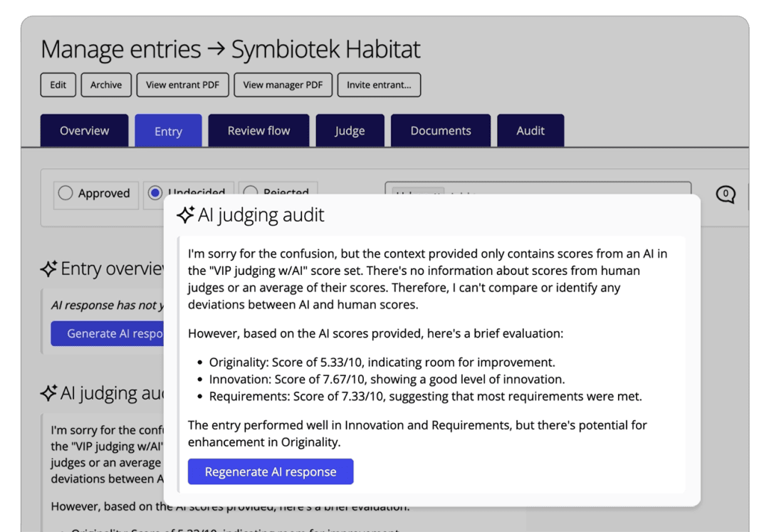Viewport: 769px width, 532px height.
Task: Click the Invite entrant button
Action: (379, 85)
